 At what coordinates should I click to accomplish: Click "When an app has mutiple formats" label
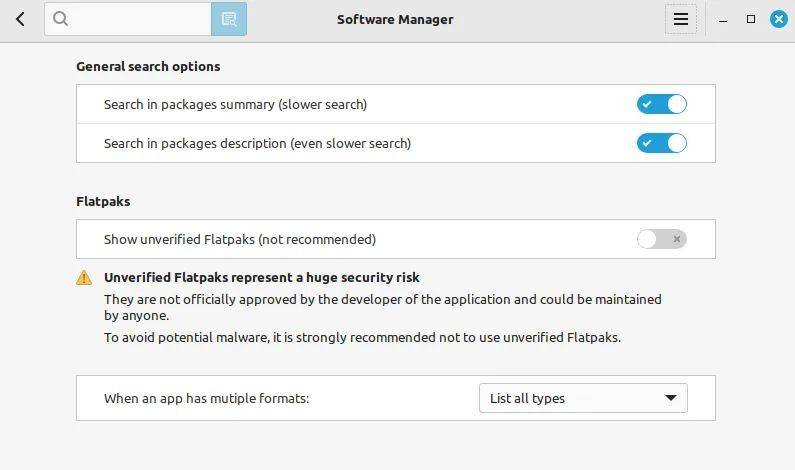206,398
